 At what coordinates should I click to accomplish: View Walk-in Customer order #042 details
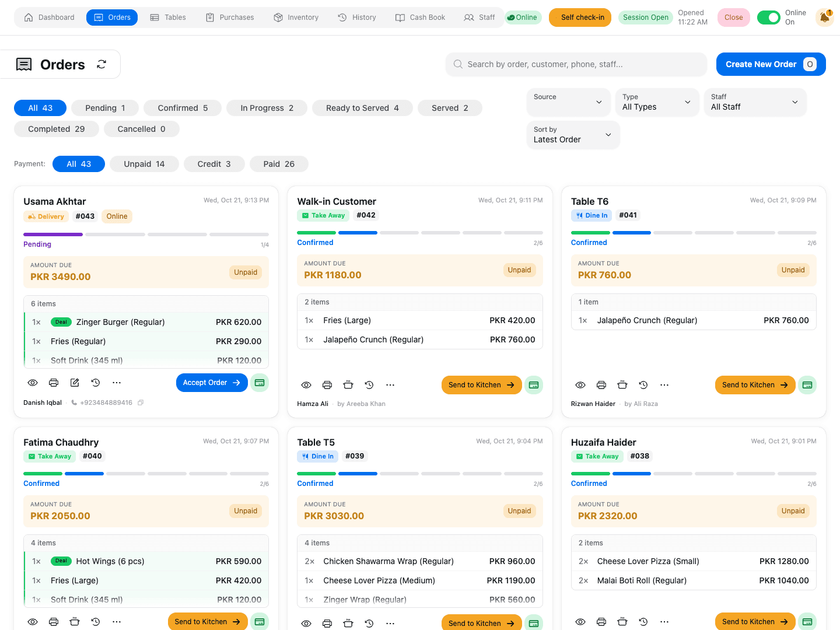[306, 385]
